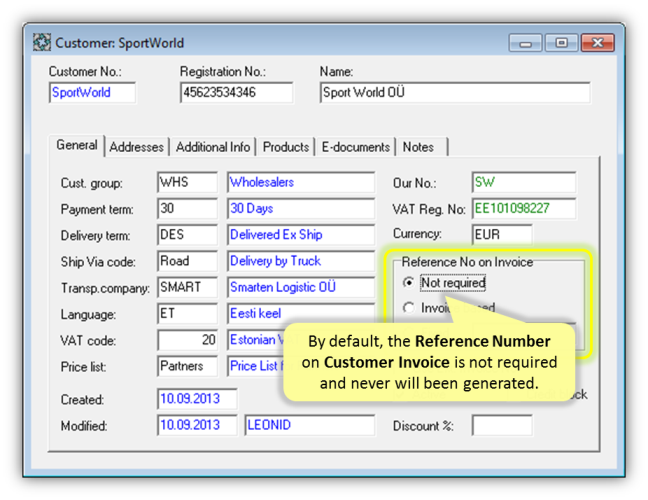Viewport: 648px width, 500px height.
Task: Click the Delivery term label
Action: pyautogui.click(x=95, y=236)
